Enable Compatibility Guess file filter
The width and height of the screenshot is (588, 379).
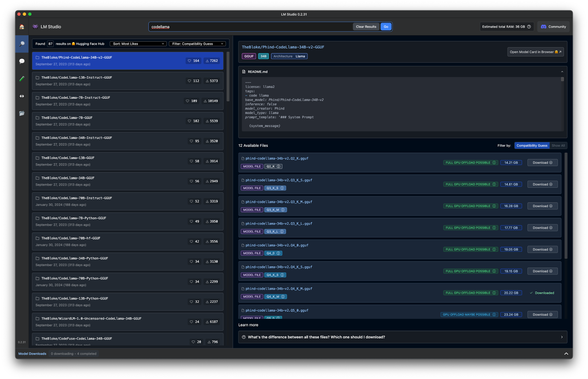[532, 146]
